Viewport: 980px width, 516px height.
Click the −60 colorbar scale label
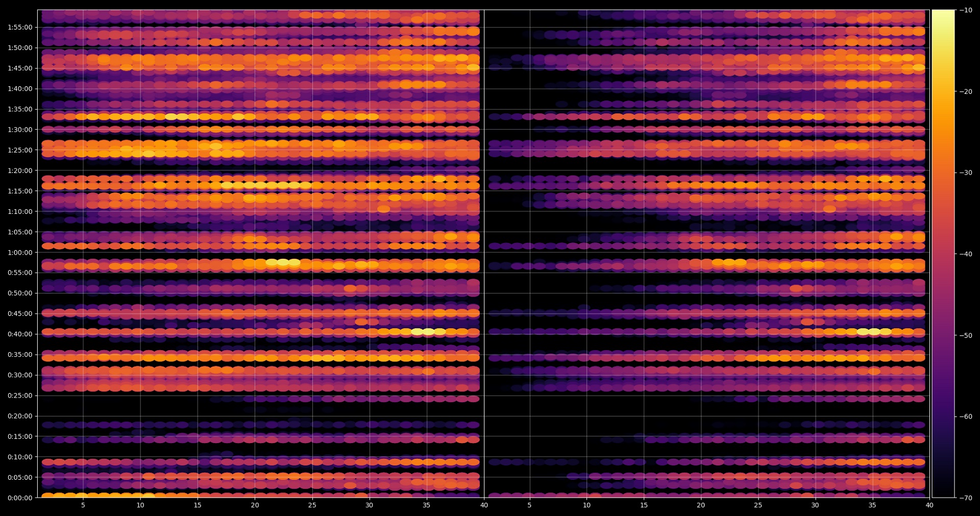click(x=966, y=417)
